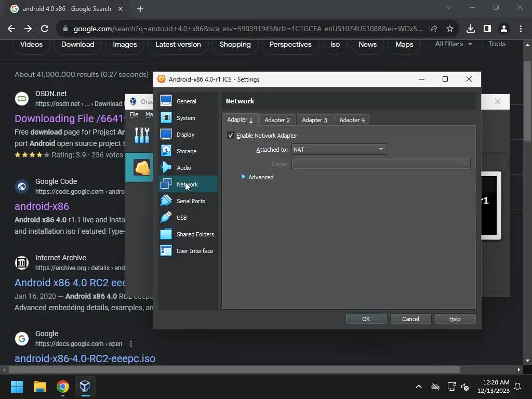Select the Storage disk icon
This screenshot has width=532, height=399.
[166, 151]
